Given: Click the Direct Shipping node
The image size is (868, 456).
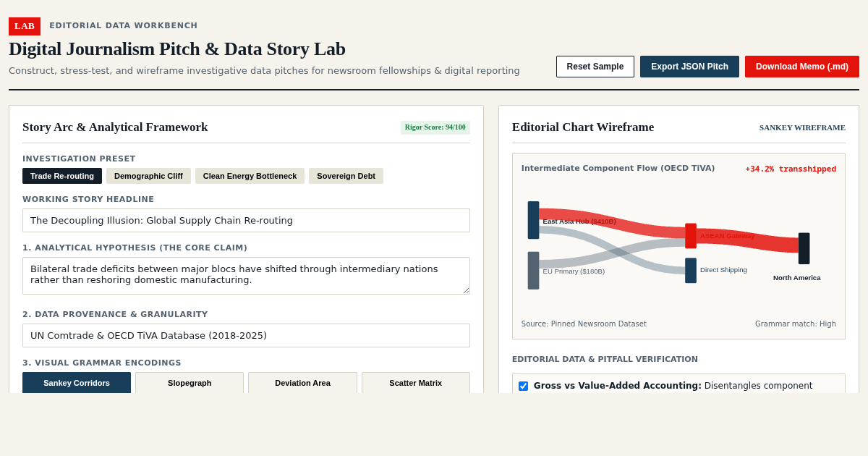Looking at the screenshot, I should 691,271.
